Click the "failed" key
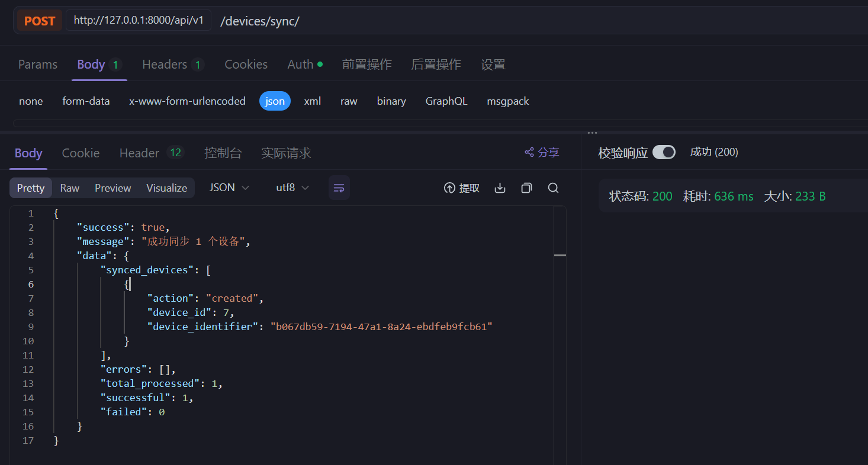The height and width of the screenshot is (465, 868). [124, 412]
